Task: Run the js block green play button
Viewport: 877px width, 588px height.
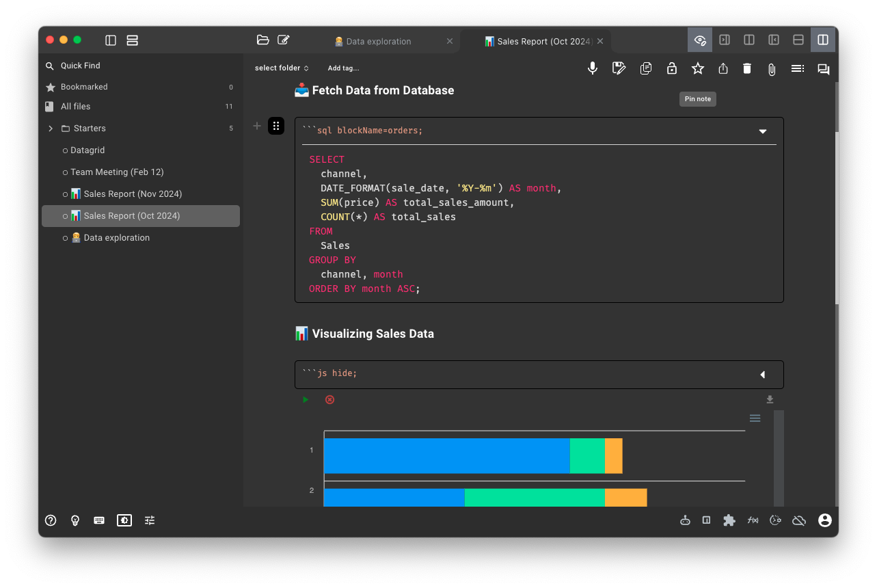Action: [306, 399]
